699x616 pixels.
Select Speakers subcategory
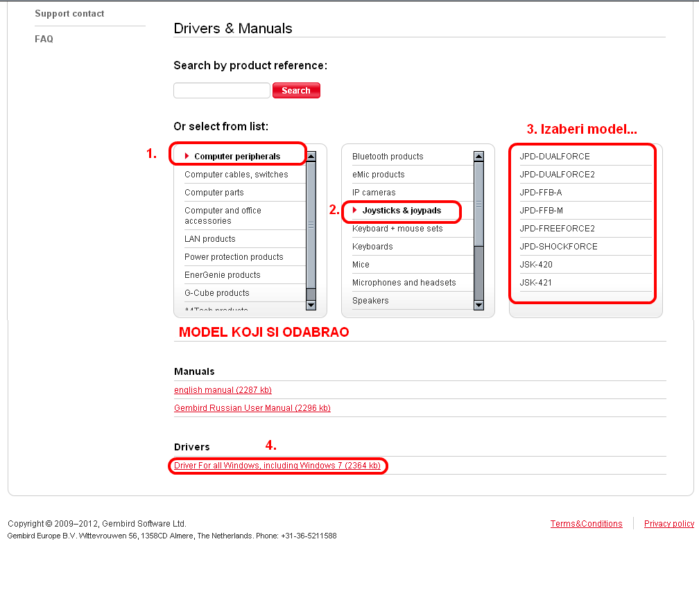(370, 301)
